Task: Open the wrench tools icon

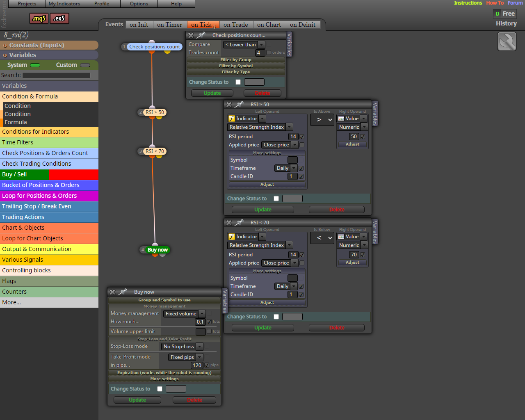Action: click(507, 42)
